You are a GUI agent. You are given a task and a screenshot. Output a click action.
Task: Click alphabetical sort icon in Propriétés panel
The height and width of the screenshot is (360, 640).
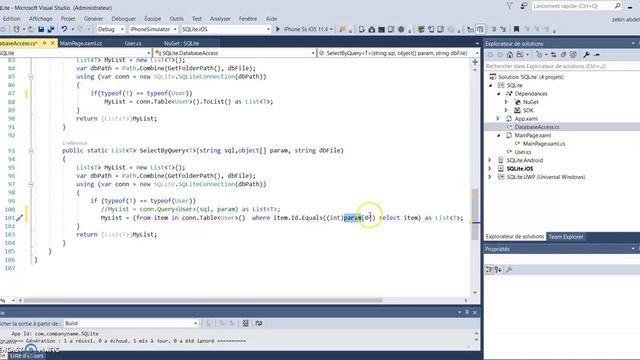[x=498, y=269]
